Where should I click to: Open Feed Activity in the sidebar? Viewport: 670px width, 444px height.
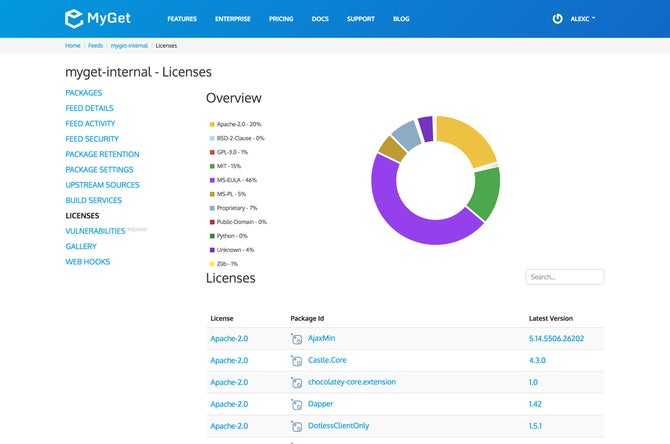point(90,123)
